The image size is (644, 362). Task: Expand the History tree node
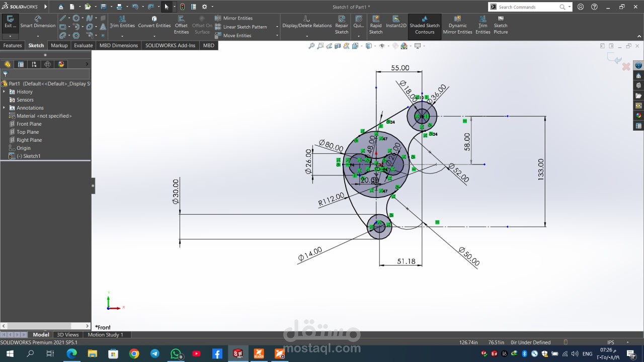pos(5,92)
